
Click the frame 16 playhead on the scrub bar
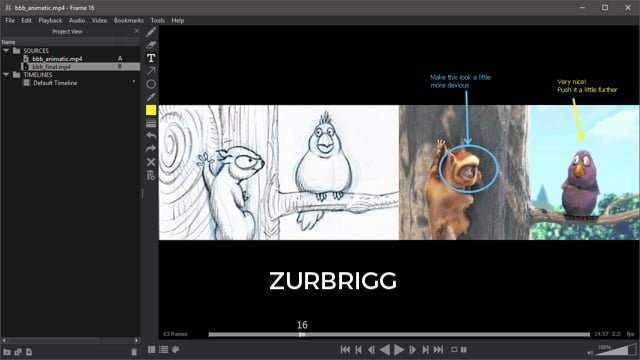click(x=302, y=334)
